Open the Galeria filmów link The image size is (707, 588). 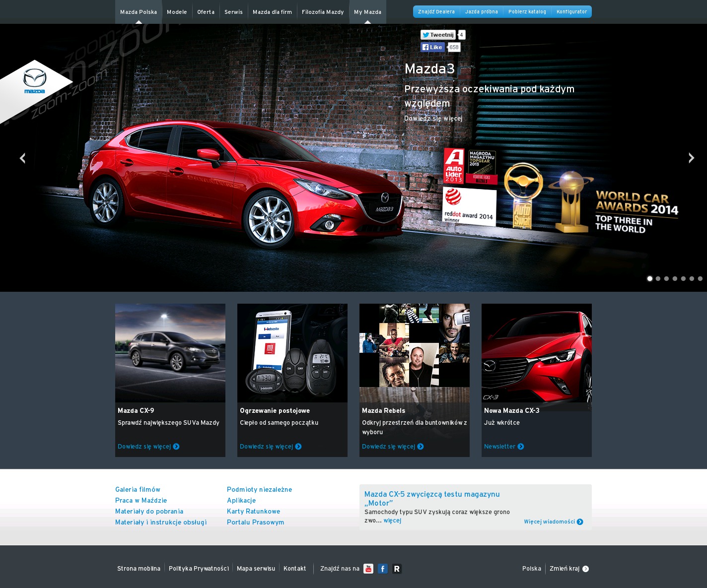138,490
